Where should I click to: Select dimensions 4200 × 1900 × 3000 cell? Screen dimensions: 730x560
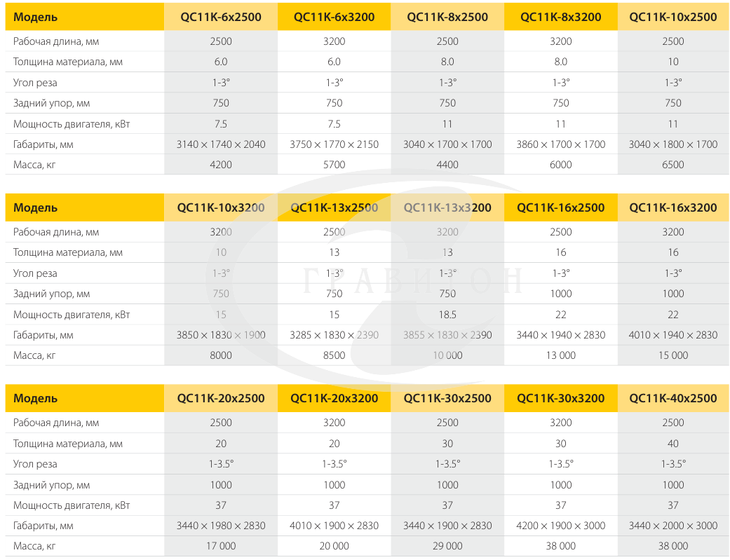coord(560,526)
